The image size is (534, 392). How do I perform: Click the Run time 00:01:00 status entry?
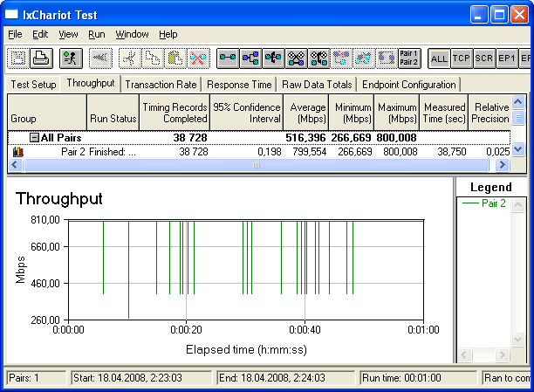click(418, 378)
